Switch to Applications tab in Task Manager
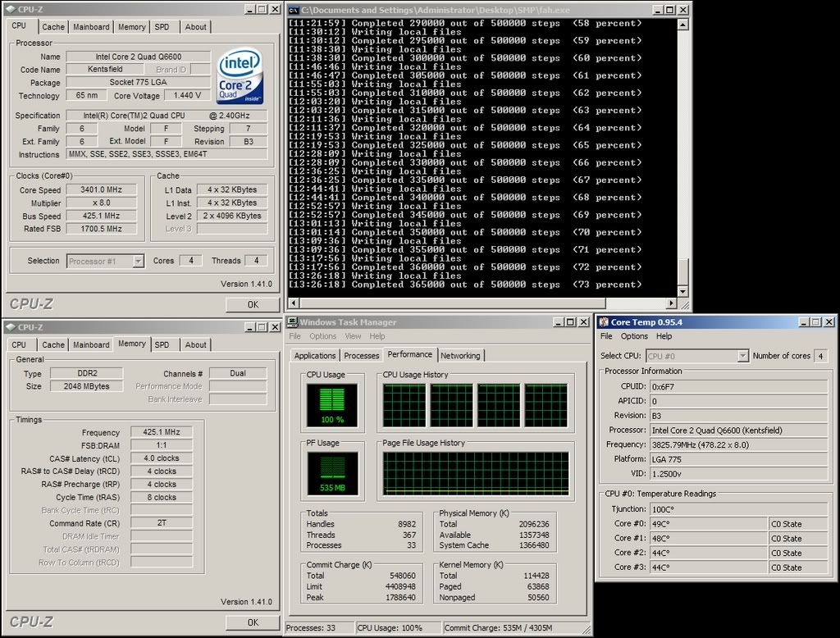 (315, 356)
